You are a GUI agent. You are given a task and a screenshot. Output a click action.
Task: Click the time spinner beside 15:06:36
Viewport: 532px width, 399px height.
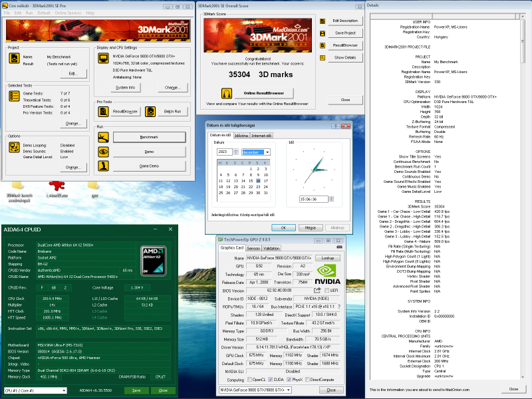(x=331, y=199)
